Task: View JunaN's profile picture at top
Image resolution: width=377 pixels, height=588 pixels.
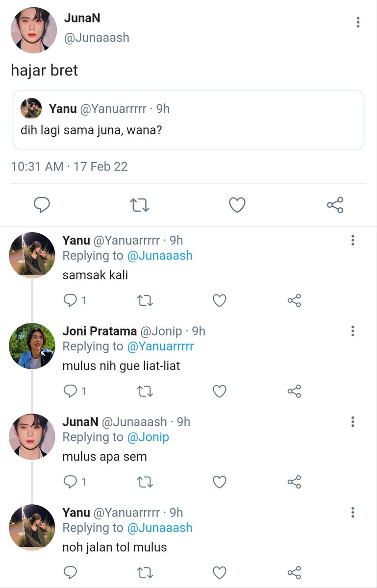Action: point(34,29)
